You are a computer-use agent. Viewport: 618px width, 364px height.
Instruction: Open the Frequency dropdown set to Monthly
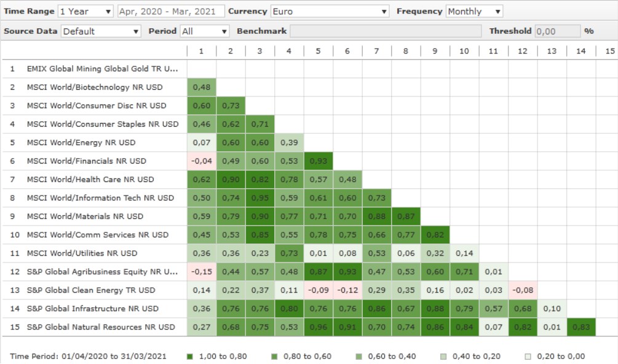(x=473, y=11)
